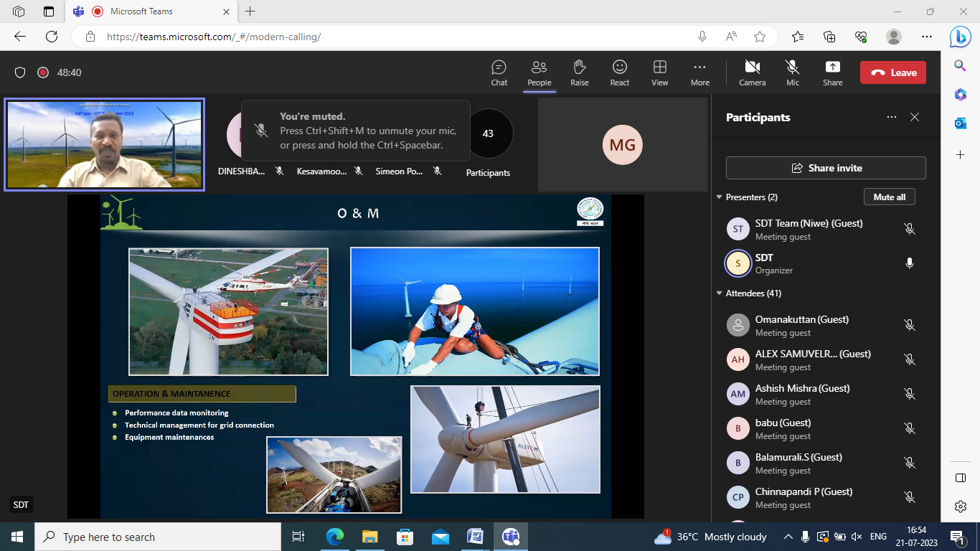Turn on the Camera
Image resolution: width=980 pixels, height=551 pixels.
(x=752, y=72)
